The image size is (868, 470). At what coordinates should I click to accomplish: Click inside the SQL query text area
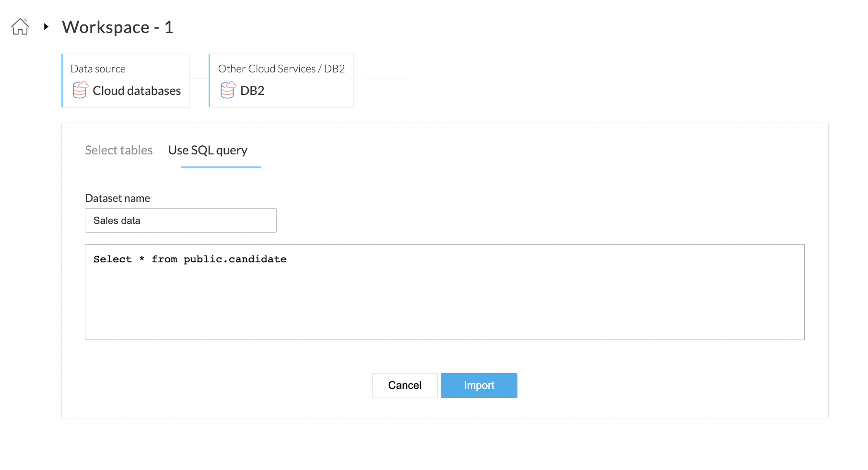point(444,302)
